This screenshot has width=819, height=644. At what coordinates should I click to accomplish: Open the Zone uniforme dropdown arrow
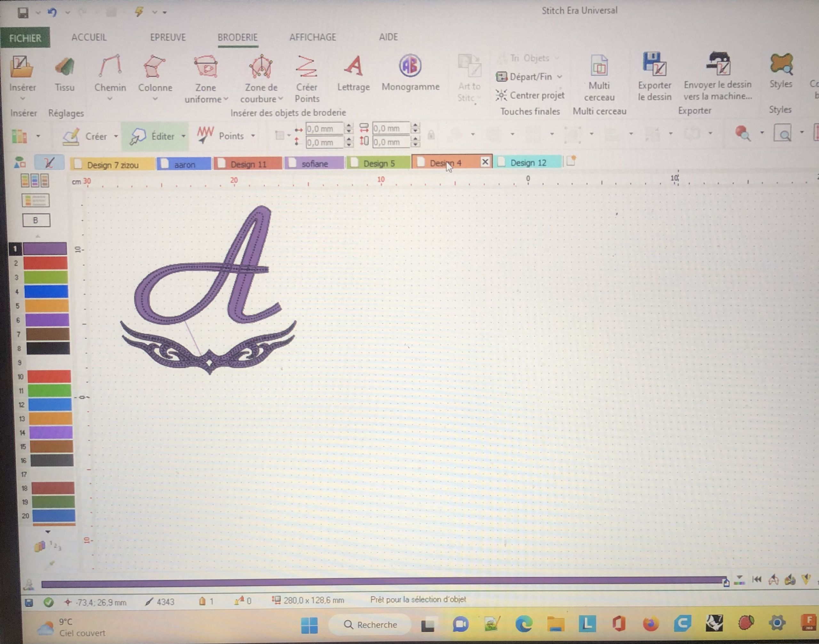226,99
